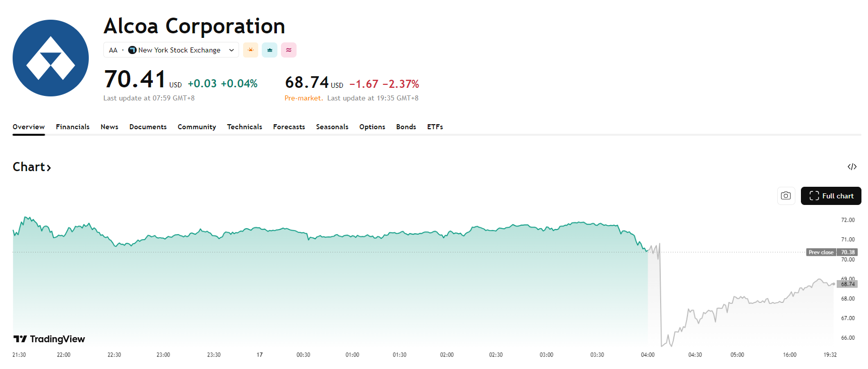868x369 pixels.
Task: Open the Full chart view
Action: click(831, 196)
